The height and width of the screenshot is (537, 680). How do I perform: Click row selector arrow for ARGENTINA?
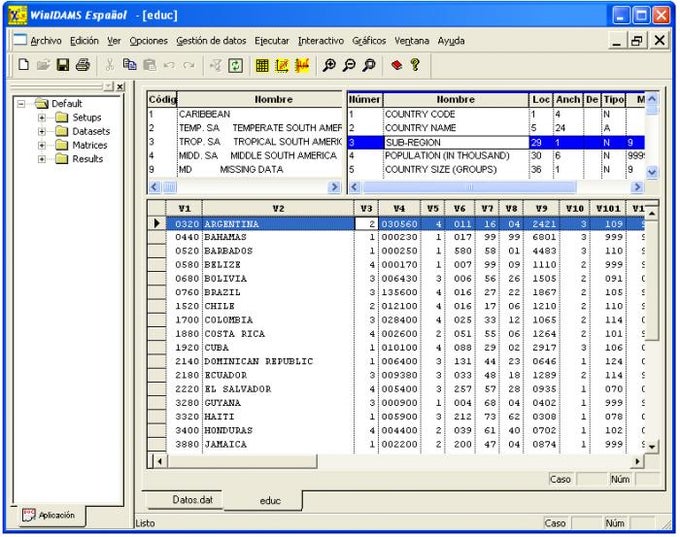157,223
